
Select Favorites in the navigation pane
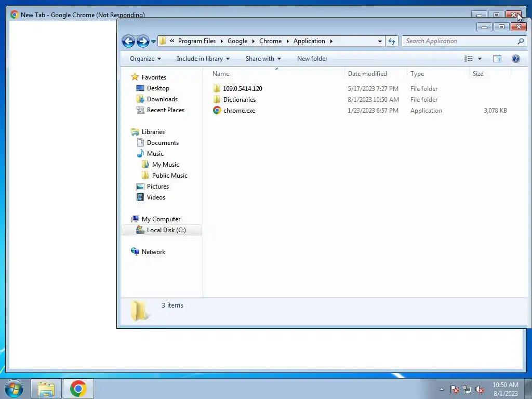click(149, 77)
